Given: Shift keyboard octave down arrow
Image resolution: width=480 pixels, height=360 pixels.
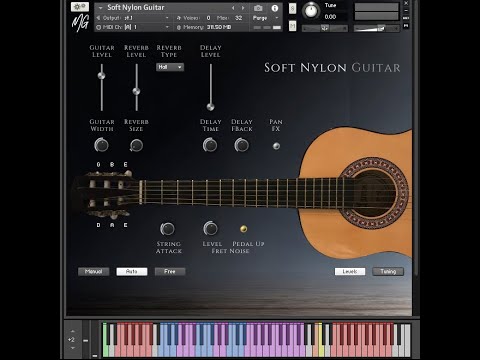Looking at the screenshot, I should coord(73,348).
